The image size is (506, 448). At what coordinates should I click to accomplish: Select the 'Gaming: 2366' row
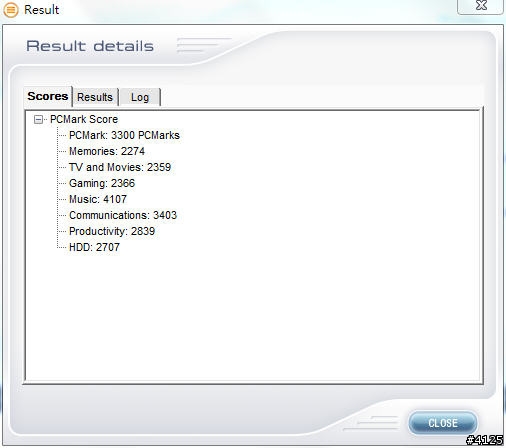[102, 183]
